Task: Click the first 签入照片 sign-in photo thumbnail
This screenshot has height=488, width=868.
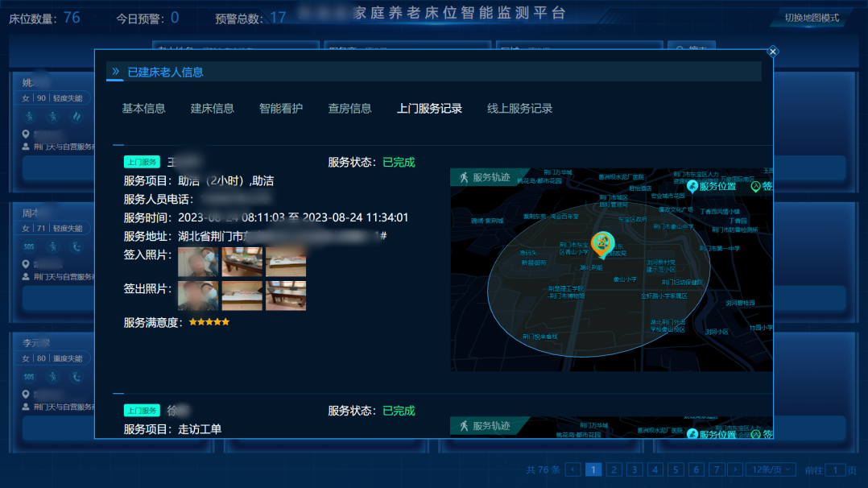Action: pos(198,263)
